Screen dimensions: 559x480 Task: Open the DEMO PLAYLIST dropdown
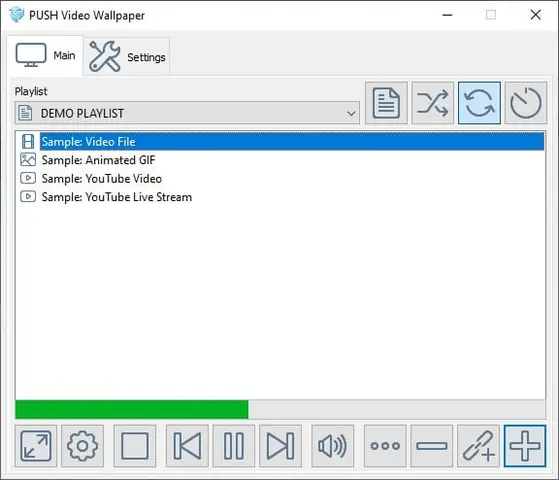click(187, 113)
